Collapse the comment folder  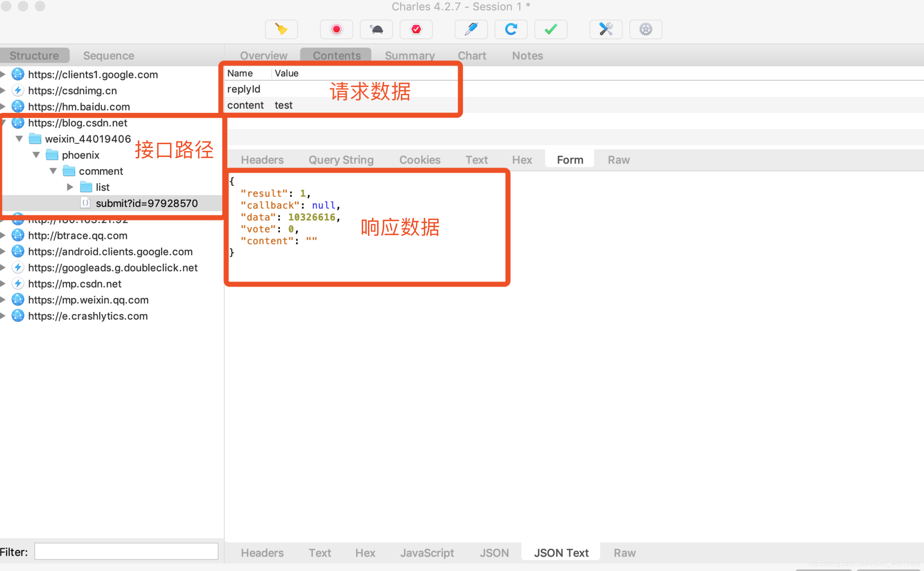[x=53, y=171]
